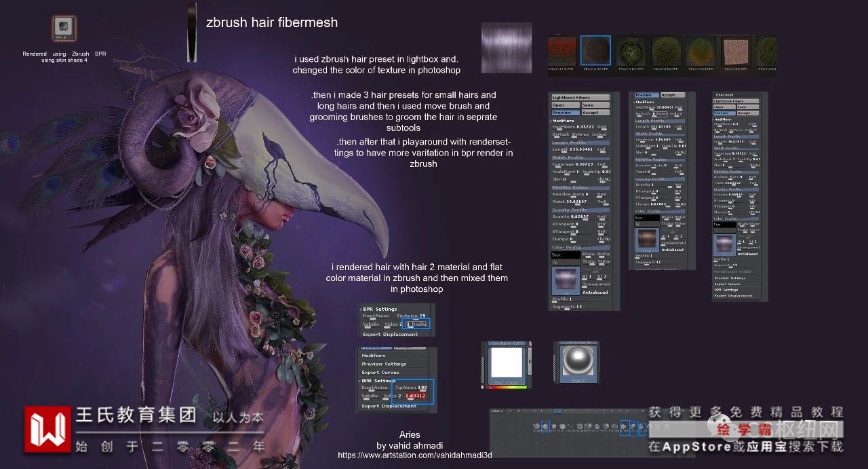Toggle Preview in the Length 135 fiber panel
Viewport: 868px width, 469px height.
(565, 113)
